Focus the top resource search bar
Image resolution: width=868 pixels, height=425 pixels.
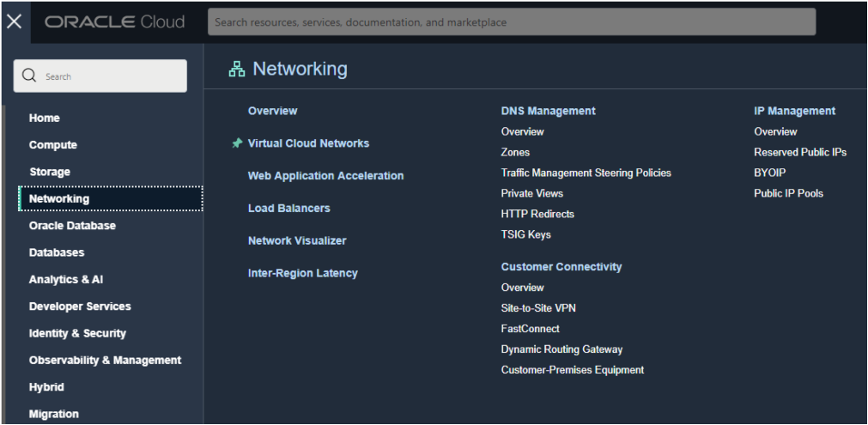[512, 22]
